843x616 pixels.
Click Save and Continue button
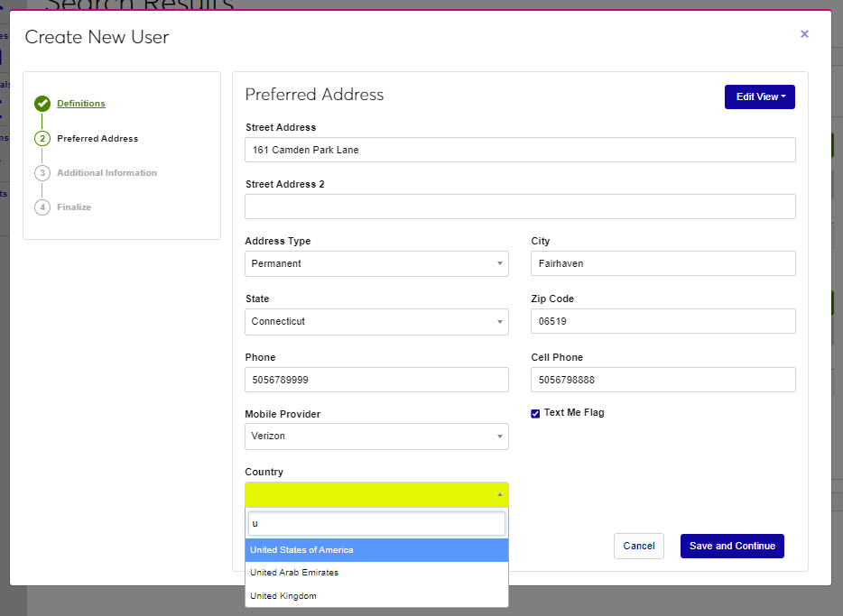point(732,546)
